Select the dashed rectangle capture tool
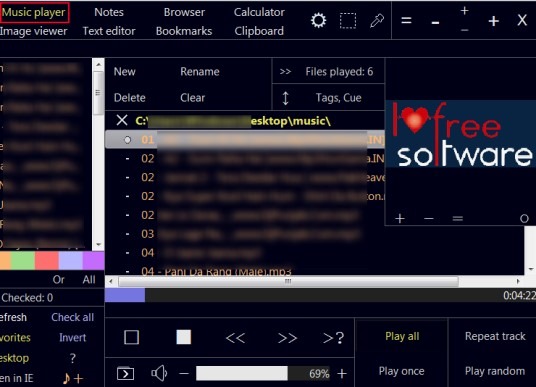The height and width of the screenshot is (387, 536). point(348,21)
